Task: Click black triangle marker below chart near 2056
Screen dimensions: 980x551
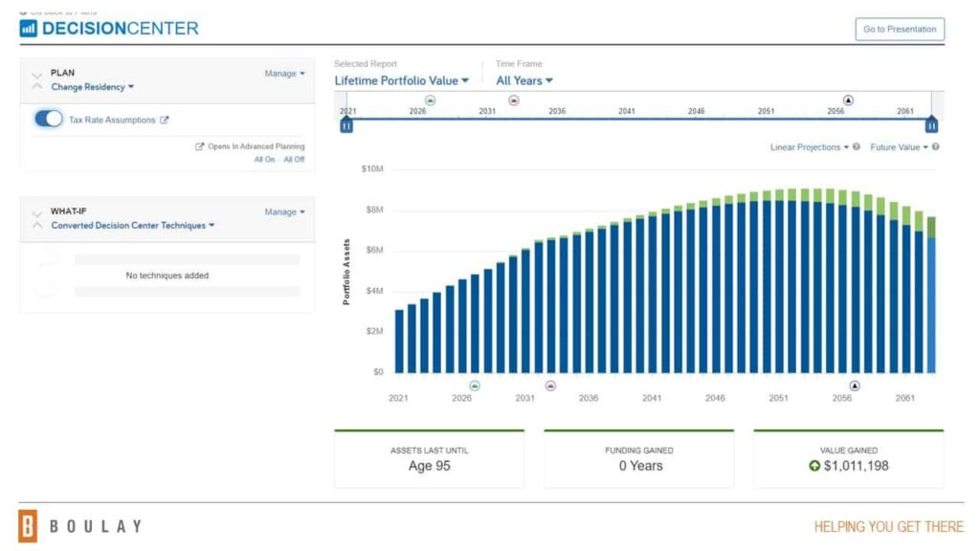Action: click(855, 386)
